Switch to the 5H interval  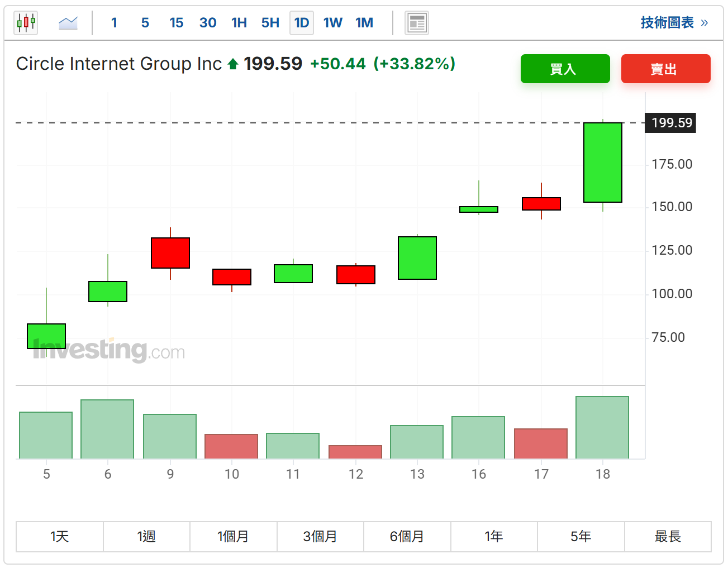point(270,23)
